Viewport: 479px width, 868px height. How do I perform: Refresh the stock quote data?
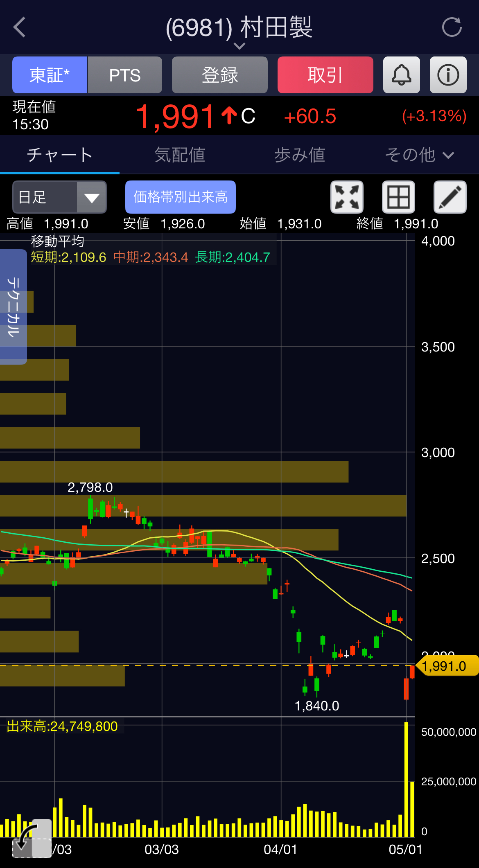(x=452, y=27)
